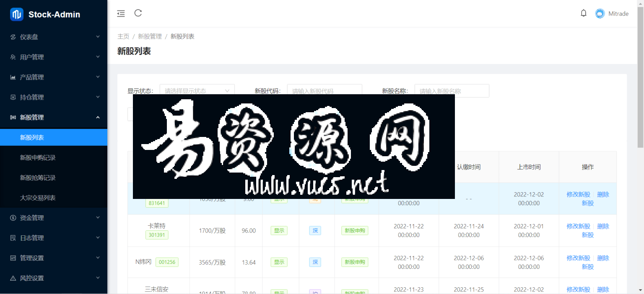Screen dimensions: 644x294
Task: Expand the 管理设置 menu chevron
Action: click(x=98, y=258)
